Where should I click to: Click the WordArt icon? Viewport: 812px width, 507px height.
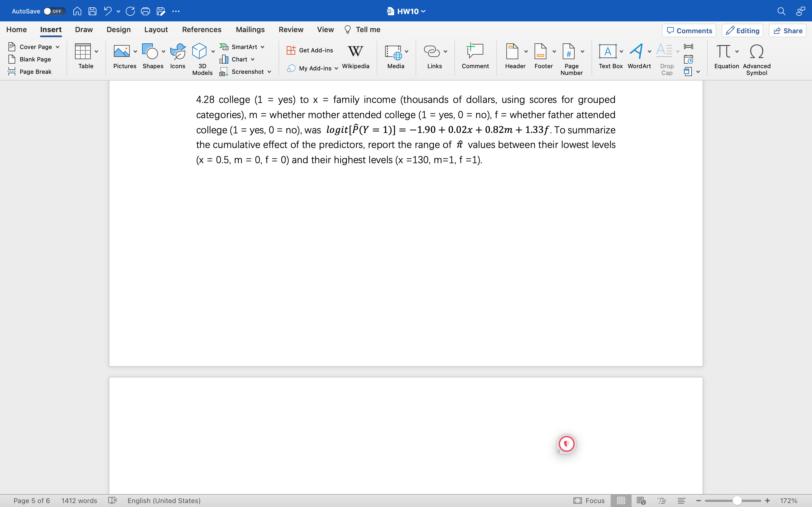(636, 52)
